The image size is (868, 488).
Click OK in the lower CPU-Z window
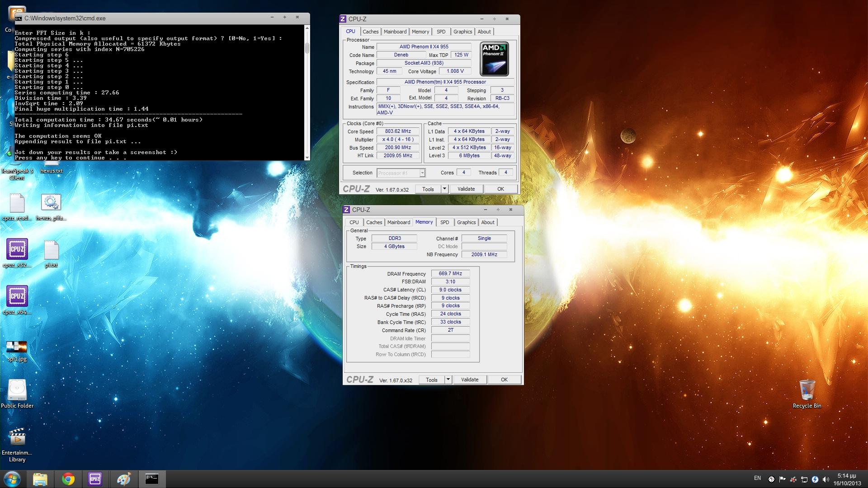[x=504, y=380]
